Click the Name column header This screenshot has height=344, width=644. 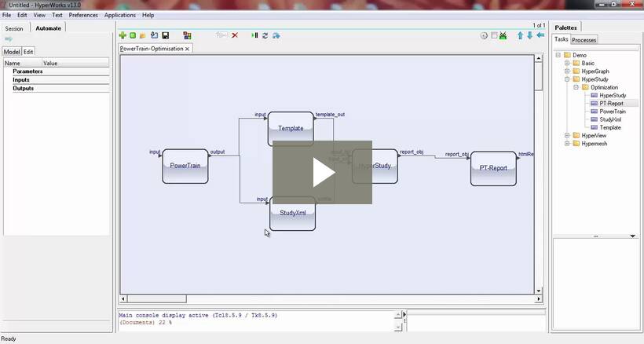23,63
